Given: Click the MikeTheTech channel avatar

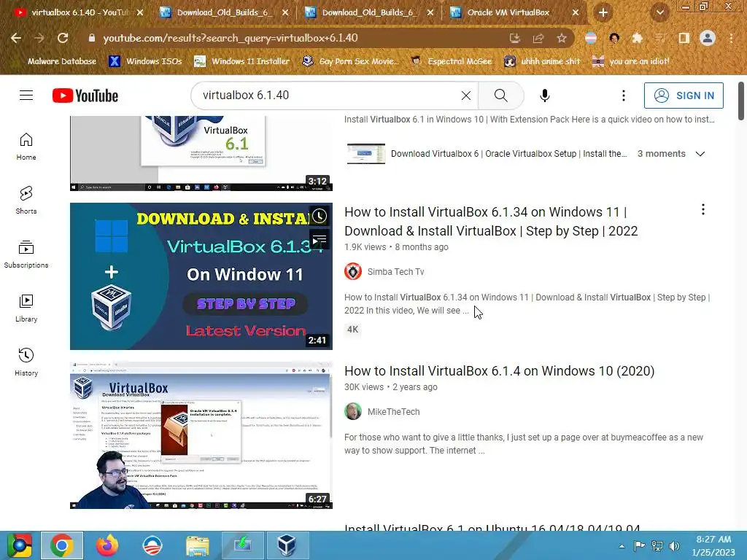Looking at the screenshot, I should coord(353,411).
